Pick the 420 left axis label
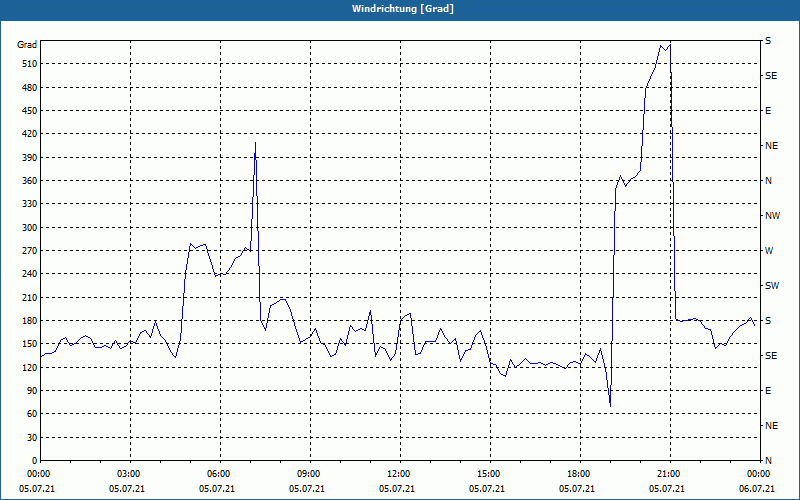The width and height of the screenshot is (800, 500). tap(30, 134)
